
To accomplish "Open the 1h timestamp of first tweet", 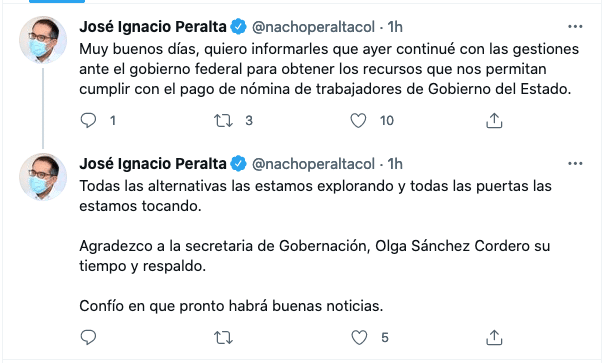I will pos(395,27).
